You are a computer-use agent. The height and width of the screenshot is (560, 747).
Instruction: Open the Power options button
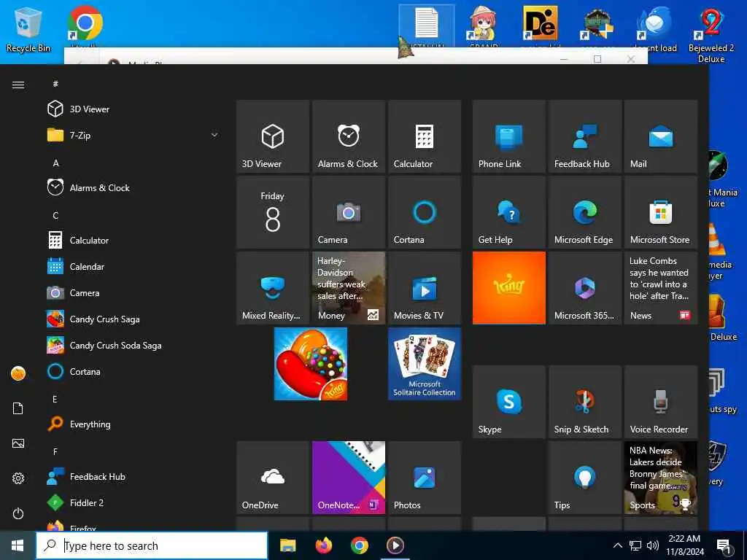tap(18, 513)
